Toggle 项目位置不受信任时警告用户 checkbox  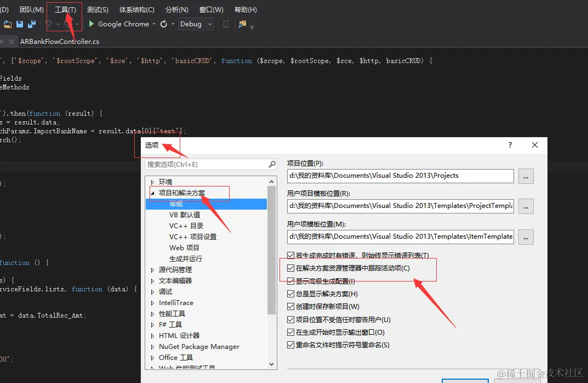290,319
